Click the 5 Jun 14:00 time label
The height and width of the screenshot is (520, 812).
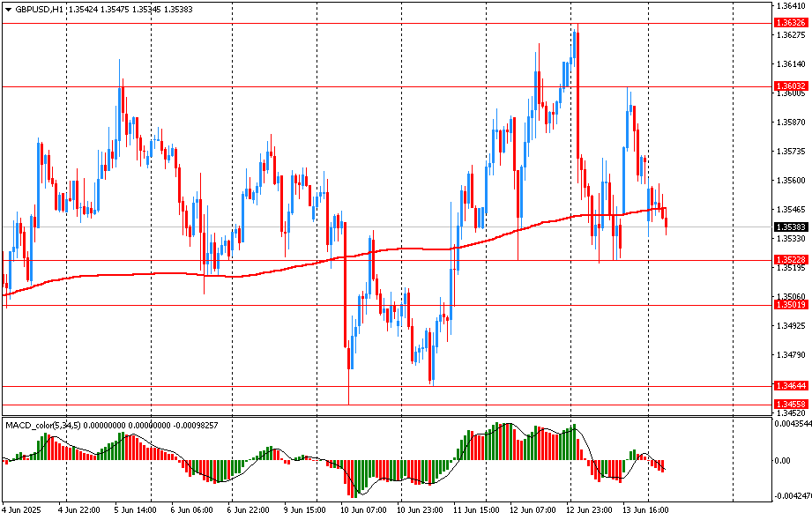[136, 509]
